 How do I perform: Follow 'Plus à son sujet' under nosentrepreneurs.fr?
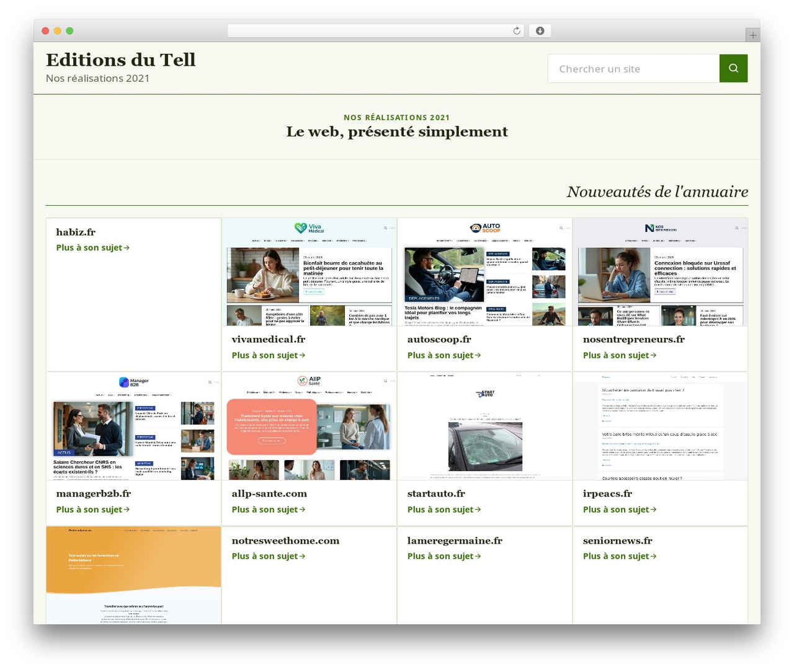[x=620, y=355]
